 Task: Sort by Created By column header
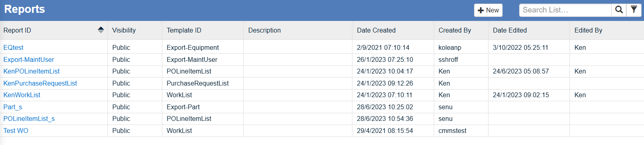(x=455, y=30)
